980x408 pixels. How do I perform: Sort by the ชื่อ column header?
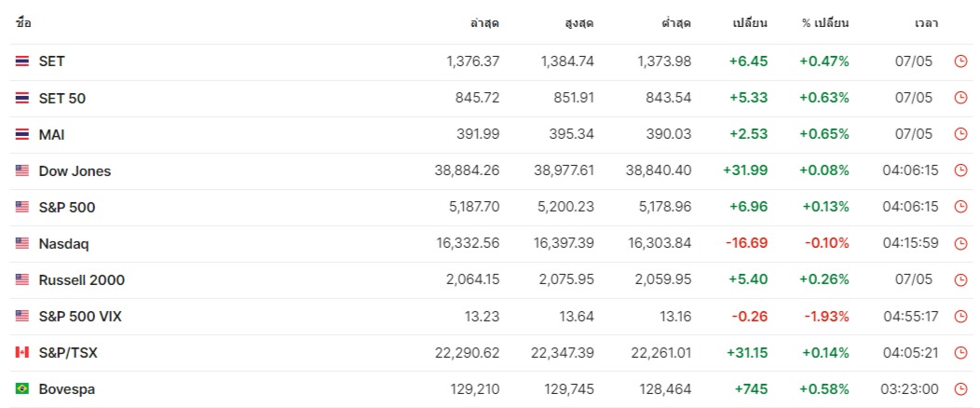[23, 23]
